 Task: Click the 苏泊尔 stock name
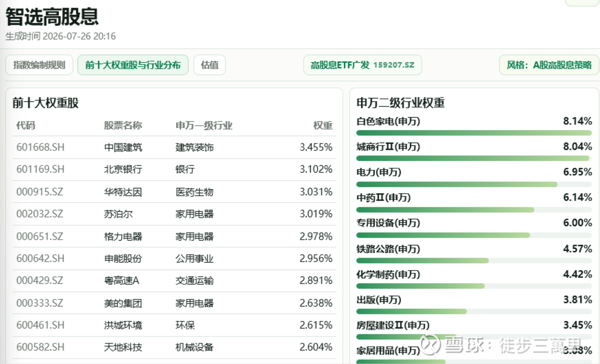(x=118, y=214)
